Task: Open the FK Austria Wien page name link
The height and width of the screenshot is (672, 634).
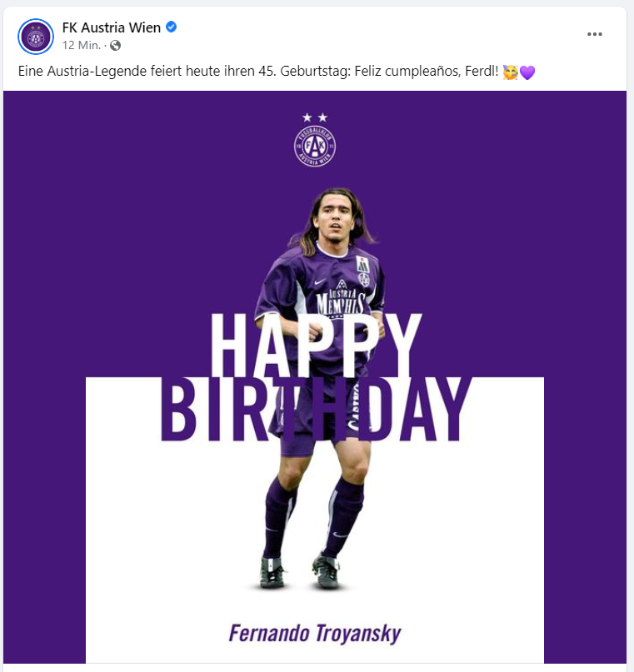Action: pyautogui.click(x=111, y=27)
